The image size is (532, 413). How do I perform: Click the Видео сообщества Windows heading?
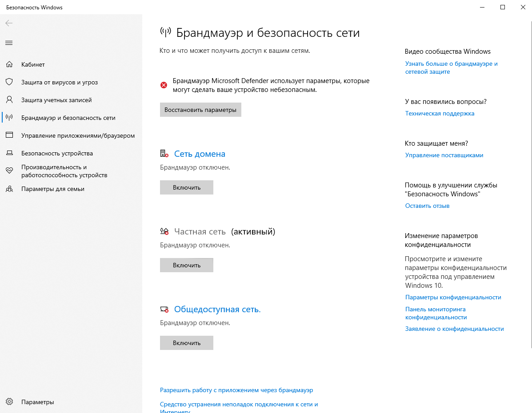[448, 52]
